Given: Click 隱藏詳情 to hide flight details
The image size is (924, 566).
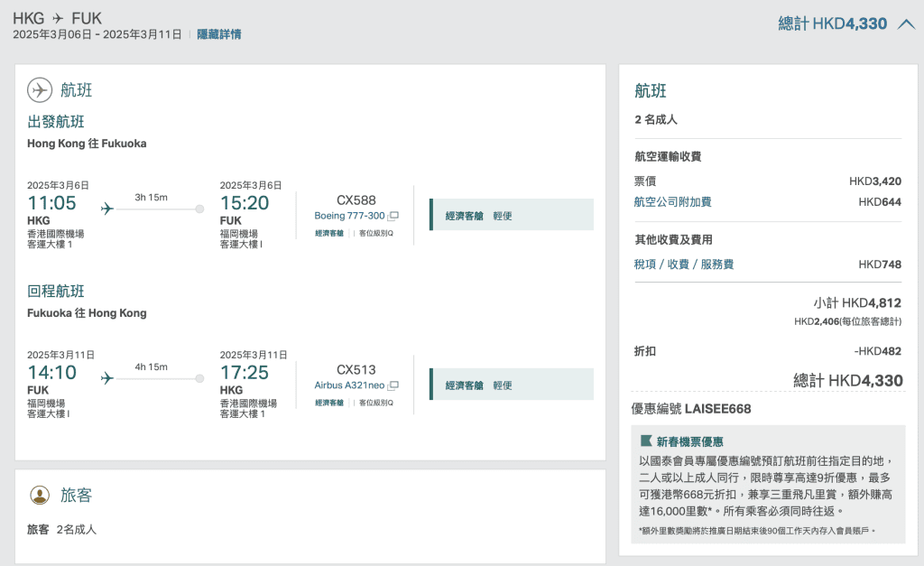Looking at the screenshot, I should click(x=219, y=34).
